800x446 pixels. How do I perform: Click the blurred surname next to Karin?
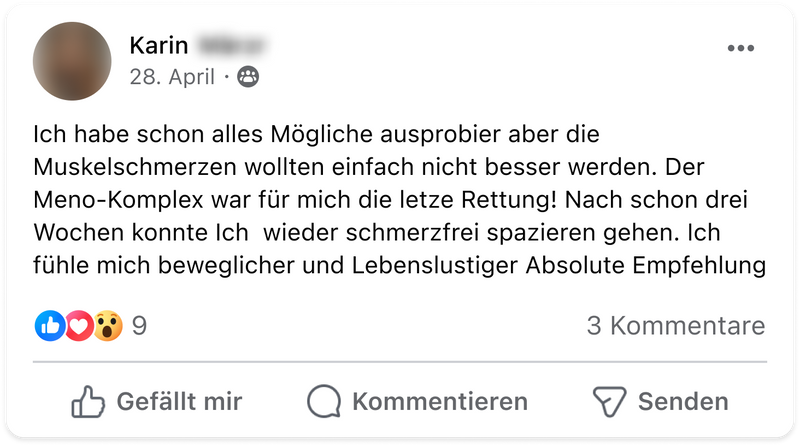pyautogui.click(x=231, y=46)
